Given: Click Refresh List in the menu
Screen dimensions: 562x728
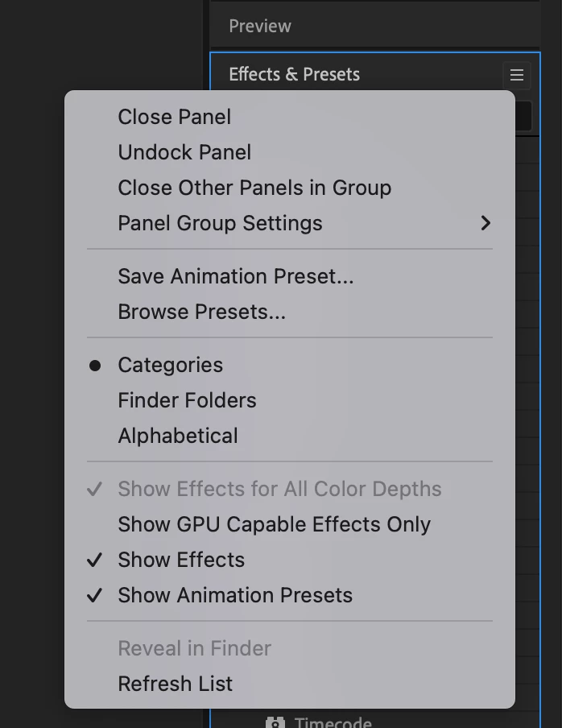Looking at the screenshot, I should 175,684.
